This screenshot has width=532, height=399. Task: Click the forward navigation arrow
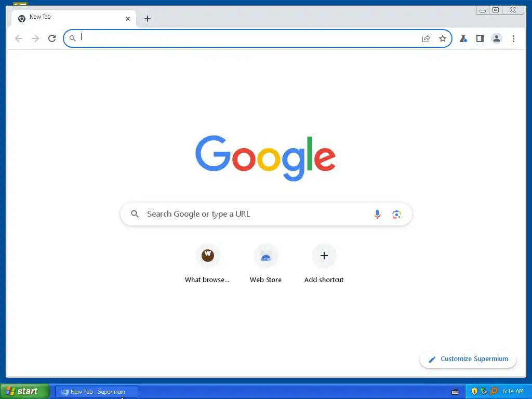[35, 38]
